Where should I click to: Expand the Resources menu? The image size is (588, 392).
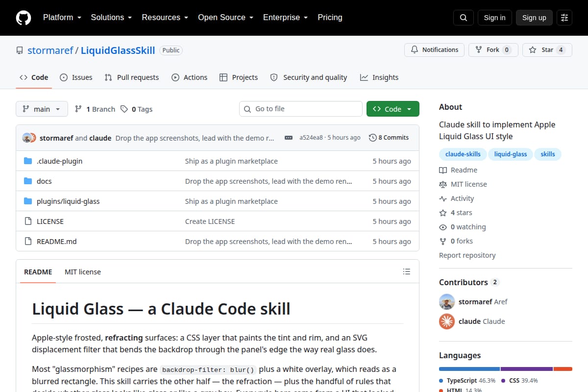coord(165,18)
